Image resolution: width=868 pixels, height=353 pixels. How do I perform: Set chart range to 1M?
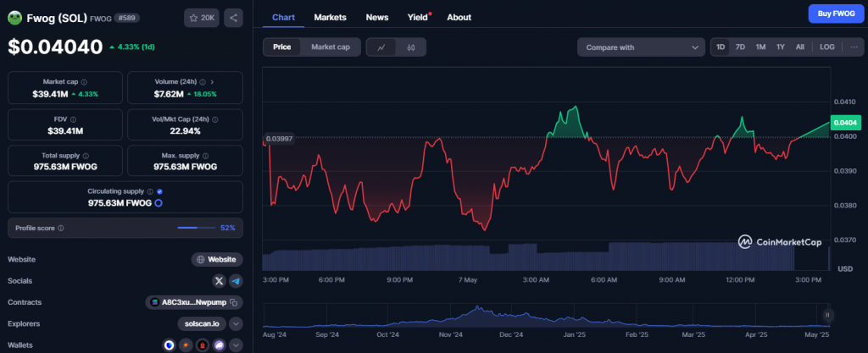(760, 47)
